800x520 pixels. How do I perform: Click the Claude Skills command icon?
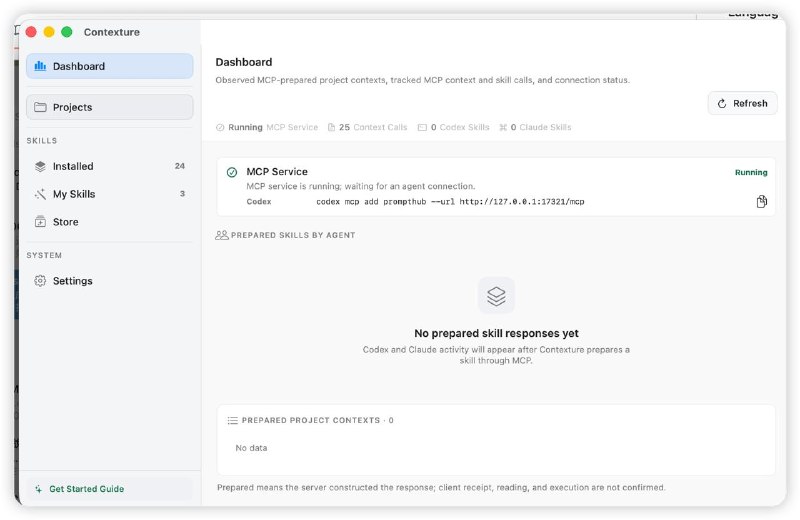(x=503, y=127)
